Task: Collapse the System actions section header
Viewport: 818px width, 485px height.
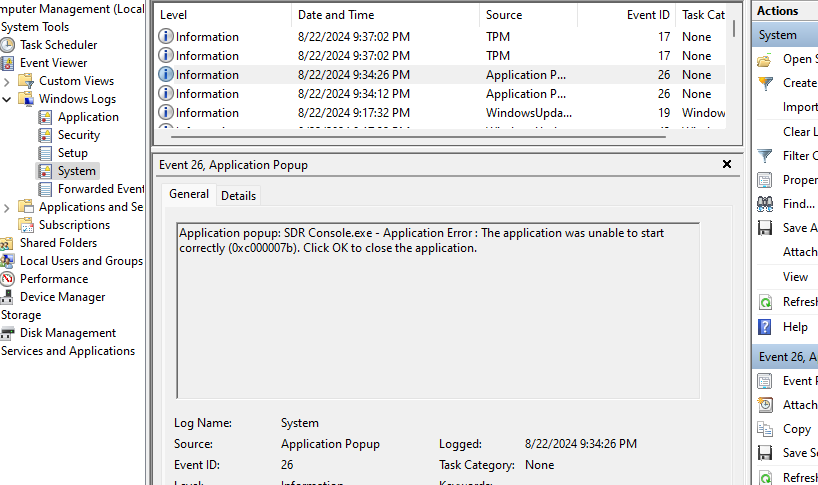Action: (x=785, y=35)
